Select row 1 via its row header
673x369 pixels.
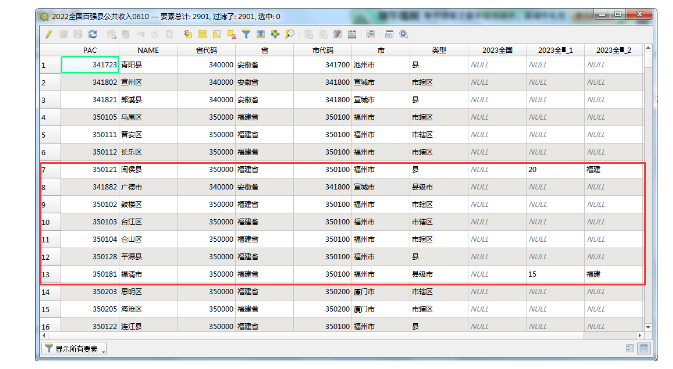point(50,65)
